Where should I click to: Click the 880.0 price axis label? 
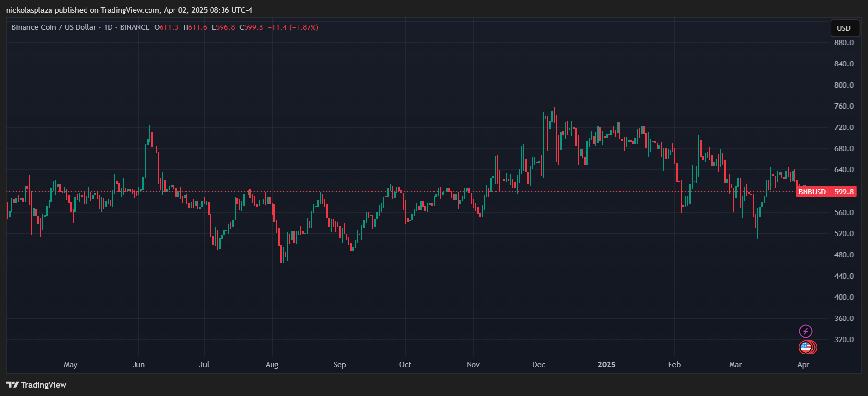(x=844, y=42)
